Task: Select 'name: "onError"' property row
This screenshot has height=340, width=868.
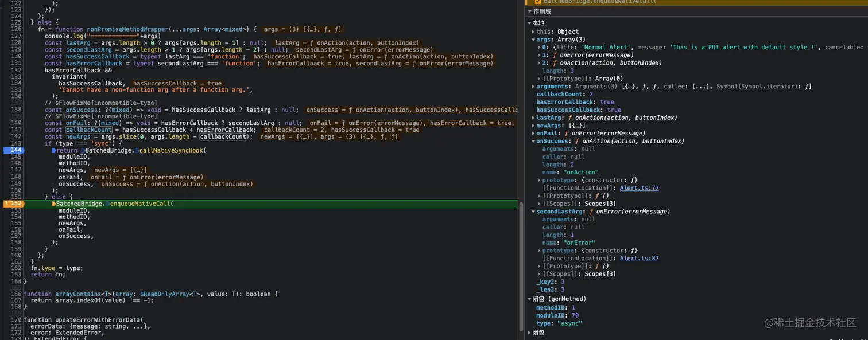Action: (569, 243)
